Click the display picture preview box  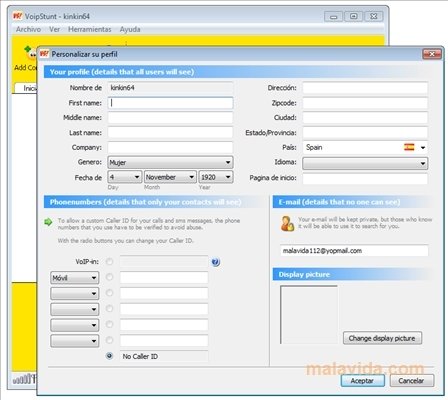[309, 315]
